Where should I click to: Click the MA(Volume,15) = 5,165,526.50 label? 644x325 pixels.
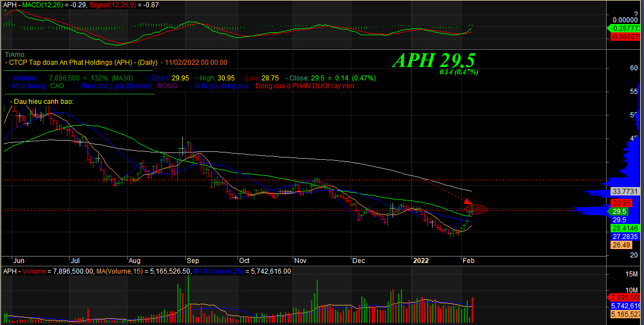tap(143, 271)
